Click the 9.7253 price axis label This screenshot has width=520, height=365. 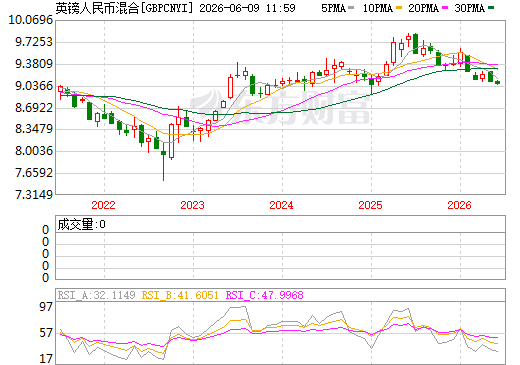[34, 42]
